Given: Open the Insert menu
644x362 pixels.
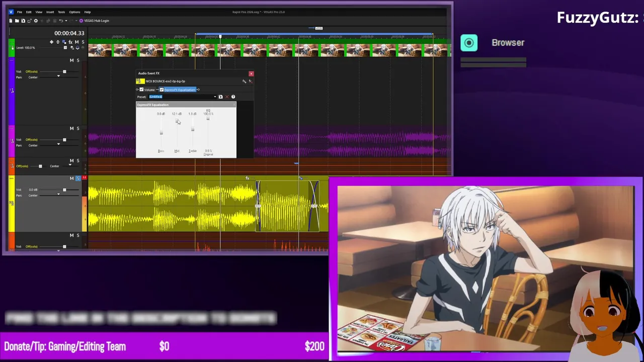Looking at the screenshot, I should [50, 12].
